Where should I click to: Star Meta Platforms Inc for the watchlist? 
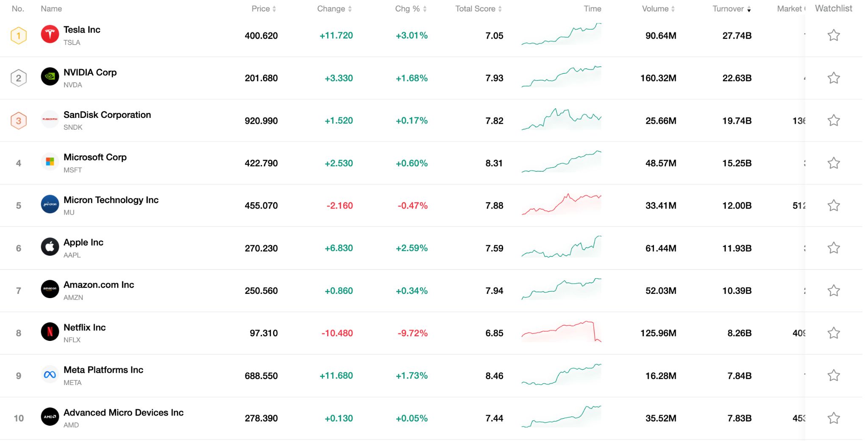tap(833, 375)
